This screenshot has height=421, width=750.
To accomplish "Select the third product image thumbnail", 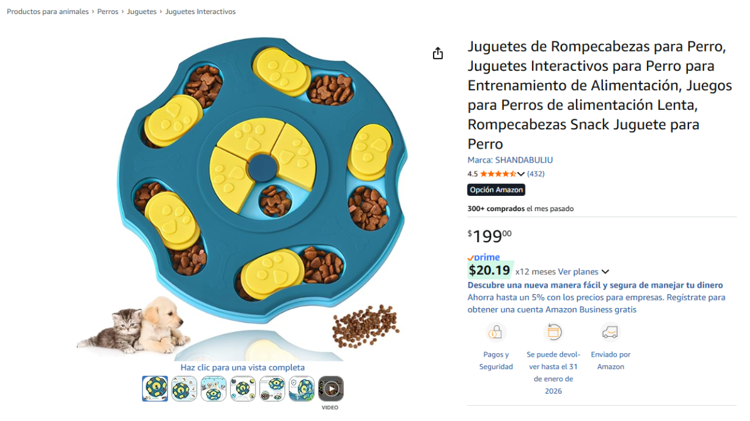I will (x=213, y=388).
